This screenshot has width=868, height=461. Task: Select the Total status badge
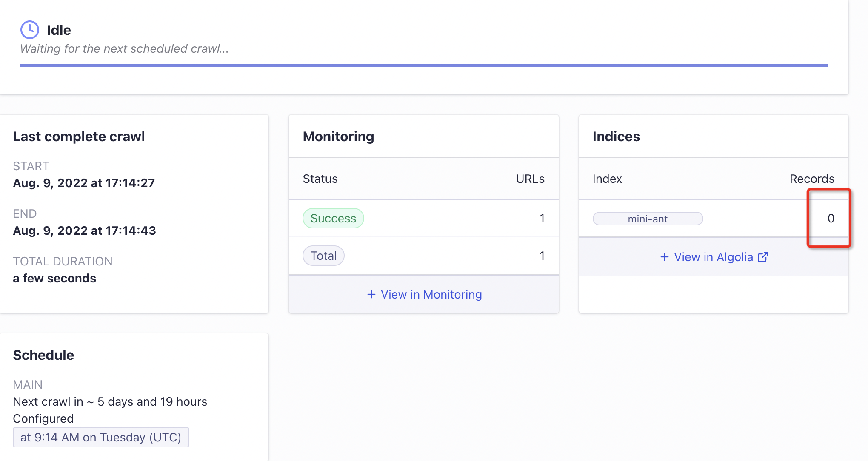coord(323,255)
